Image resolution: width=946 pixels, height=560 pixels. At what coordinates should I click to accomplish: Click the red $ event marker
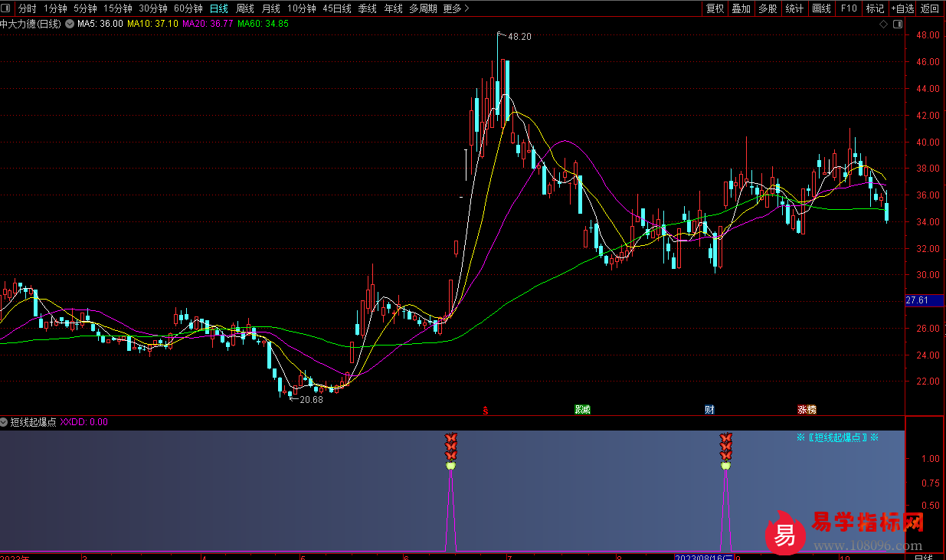(486, 410)
